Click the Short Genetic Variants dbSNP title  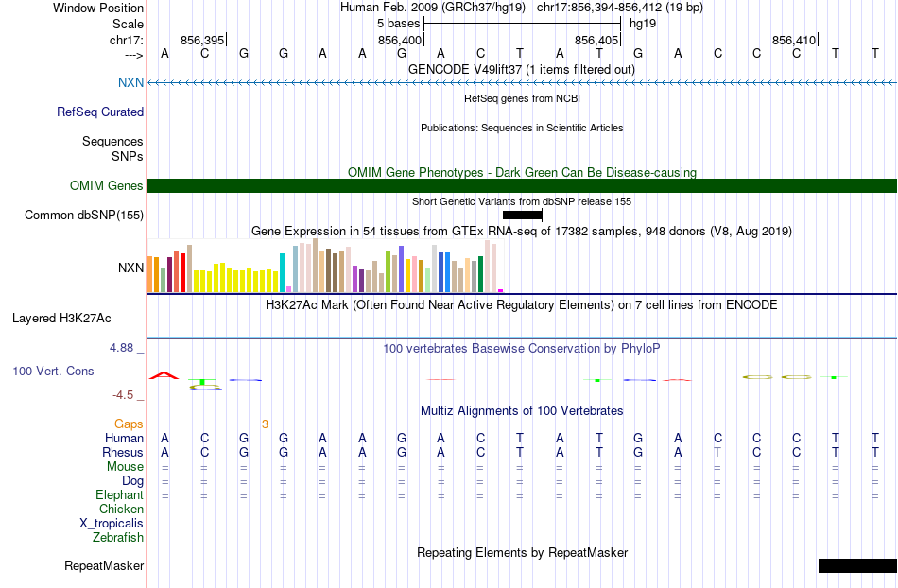(x=522, y=201)
